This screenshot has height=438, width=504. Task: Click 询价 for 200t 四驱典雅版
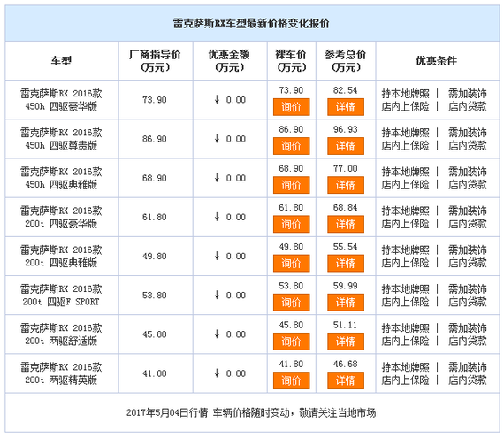pos(291,264)
